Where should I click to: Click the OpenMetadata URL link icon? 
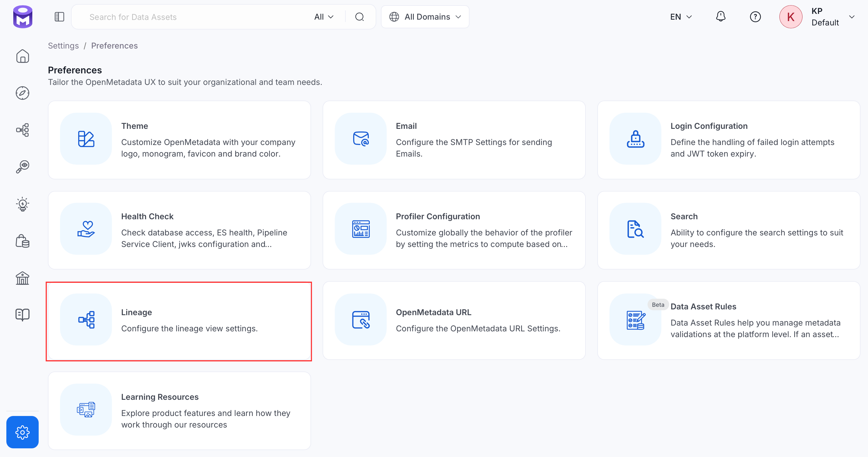coord(360,319)
